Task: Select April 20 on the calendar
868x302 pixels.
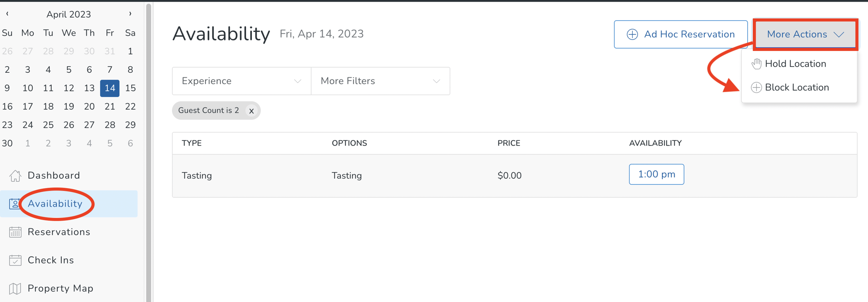Action: coord(89,106)
